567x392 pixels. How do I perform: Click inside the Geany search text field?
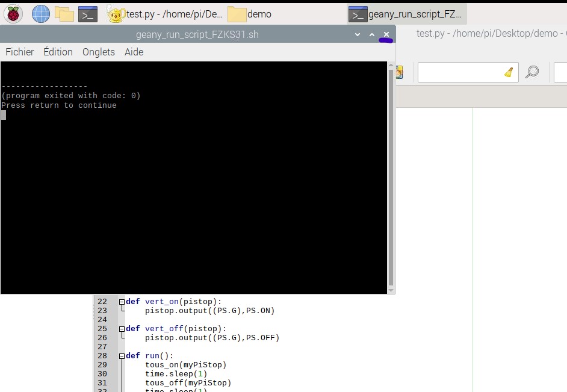point(460,72)
